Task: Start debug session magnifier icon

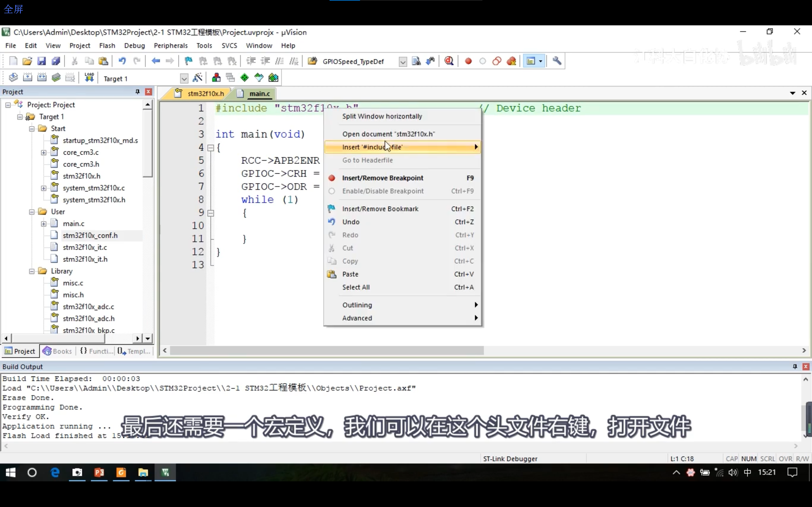Action: (x=449, y=61)
